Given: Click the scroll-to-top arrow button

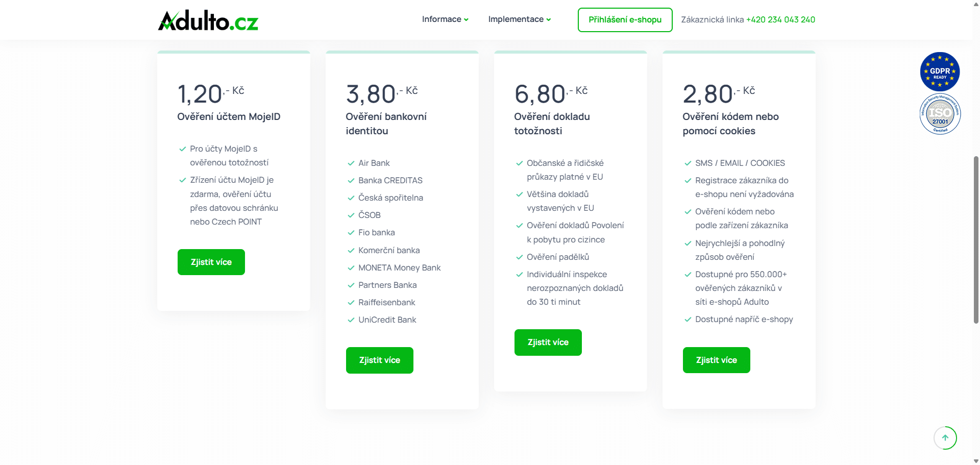Looking at the screenshot, I should 945,438.
